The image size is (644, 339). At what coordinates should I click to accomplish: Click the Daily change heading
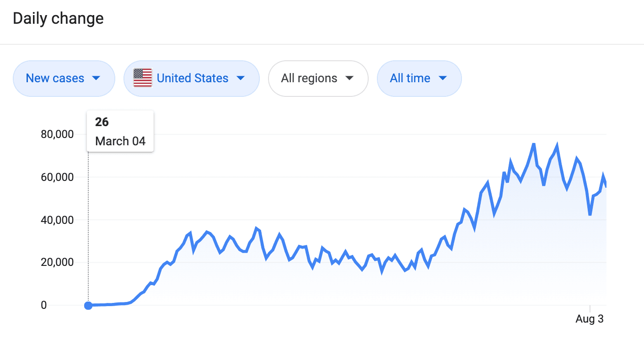59,19
